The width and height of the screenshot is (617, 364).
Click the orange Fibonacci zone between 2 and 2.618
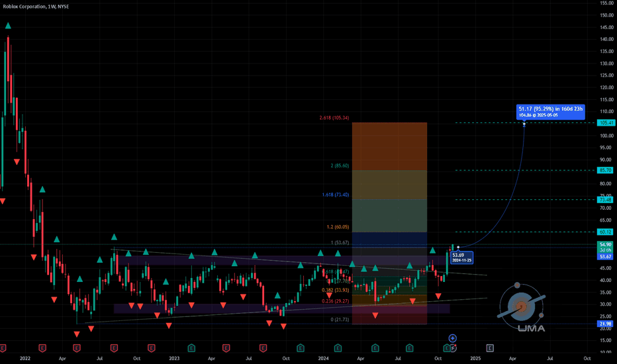pos(389,146)
